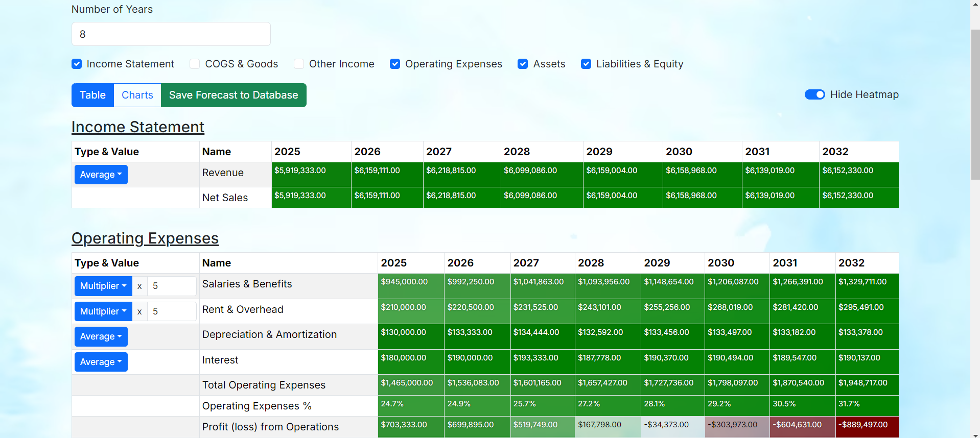
Task: Click the 2029 loss cell -$34,373.00
Action: click(x=673, y=427)
